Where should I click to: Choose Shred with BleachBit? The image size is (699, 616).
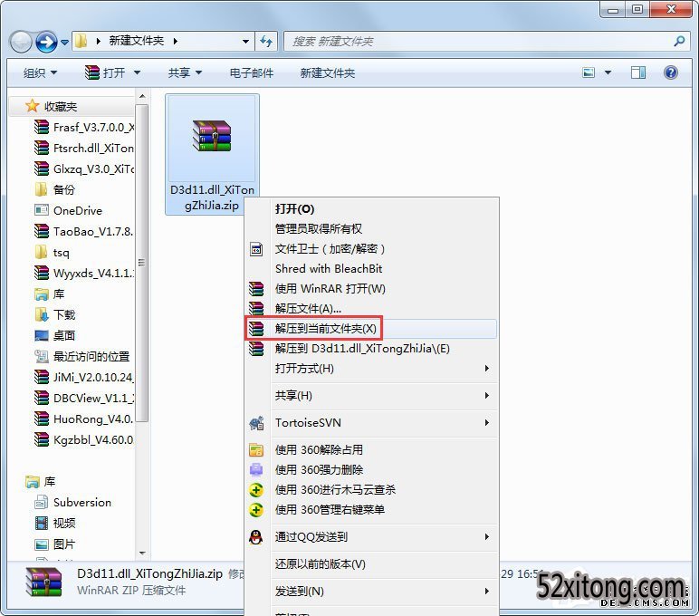[371, 268]
